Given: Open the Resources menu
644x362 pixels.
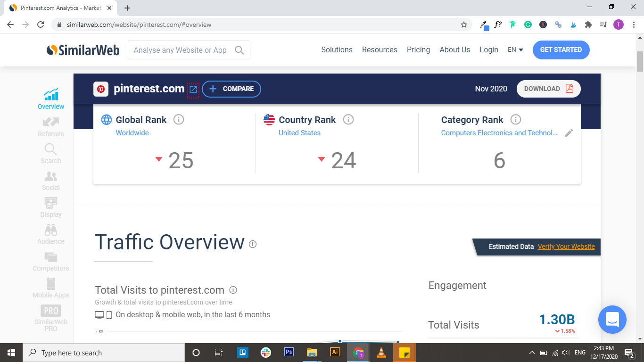Looking at the screenshot, I should click(380, 50).
